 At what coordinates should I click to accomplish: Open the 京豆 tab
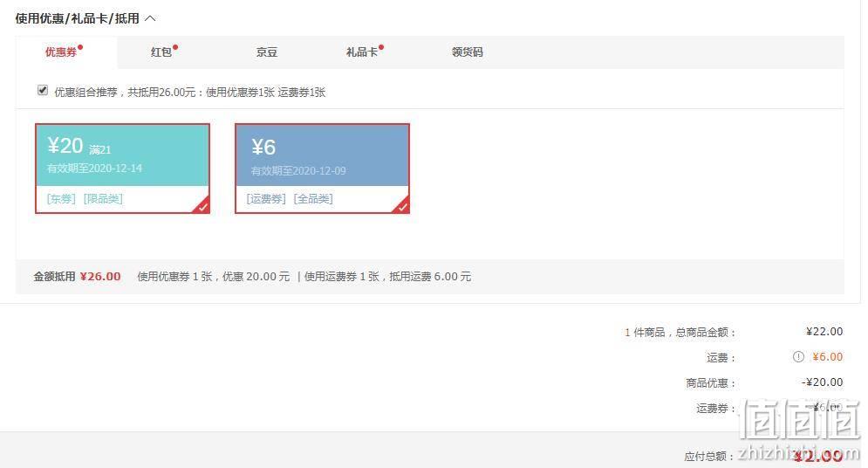tap(266, 52)
